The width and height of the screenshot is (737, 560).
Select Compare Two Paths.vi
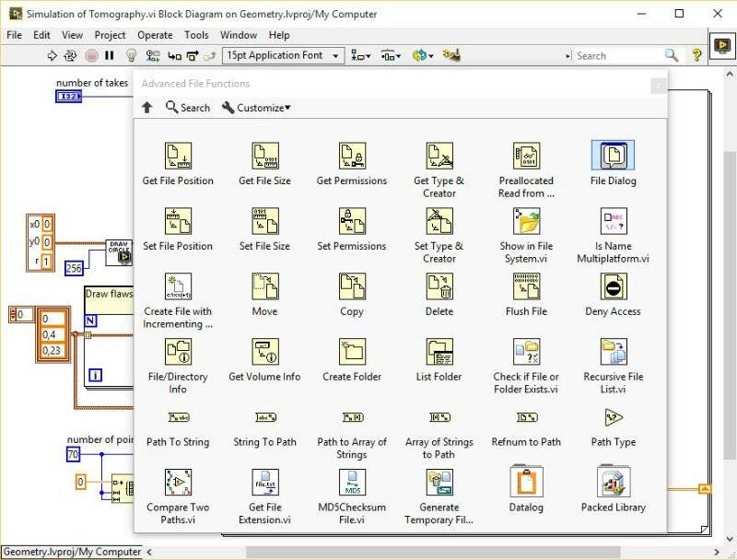click(178, 483)
